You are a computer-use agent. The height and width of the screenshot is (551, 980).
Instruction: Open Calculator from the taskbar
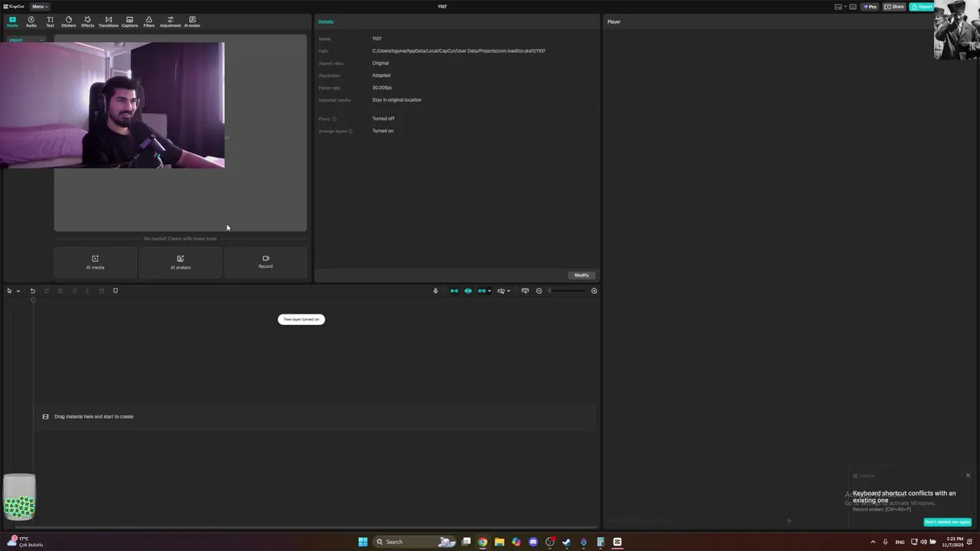[600, 542]
